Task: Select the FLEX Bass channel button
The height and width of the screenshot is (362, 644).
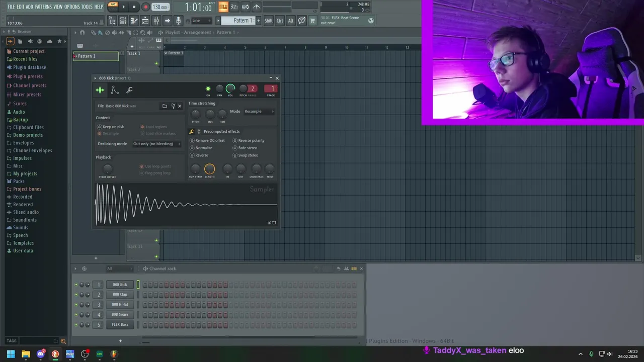Action: pyautogui.click(x=120, y=325)
